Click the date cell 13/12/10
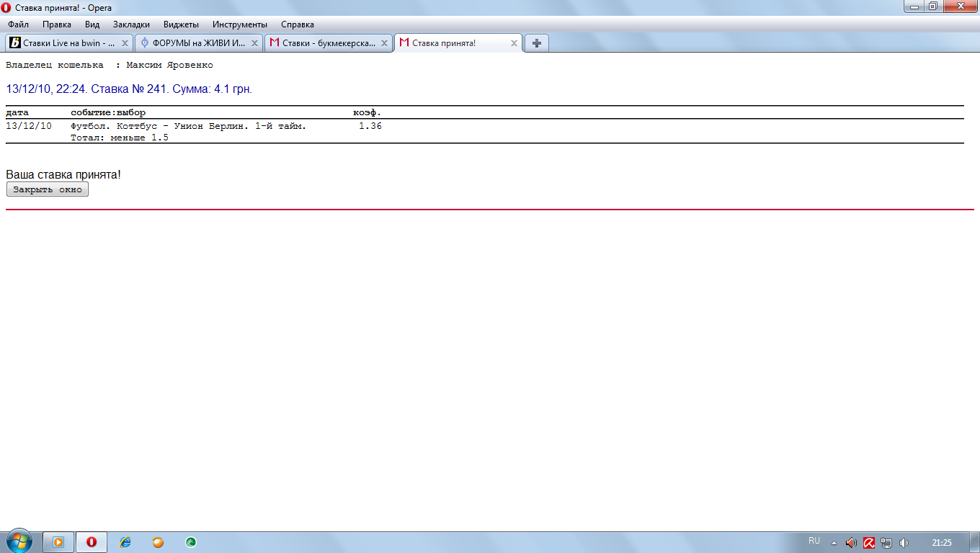980x553 pixels. 29,126
